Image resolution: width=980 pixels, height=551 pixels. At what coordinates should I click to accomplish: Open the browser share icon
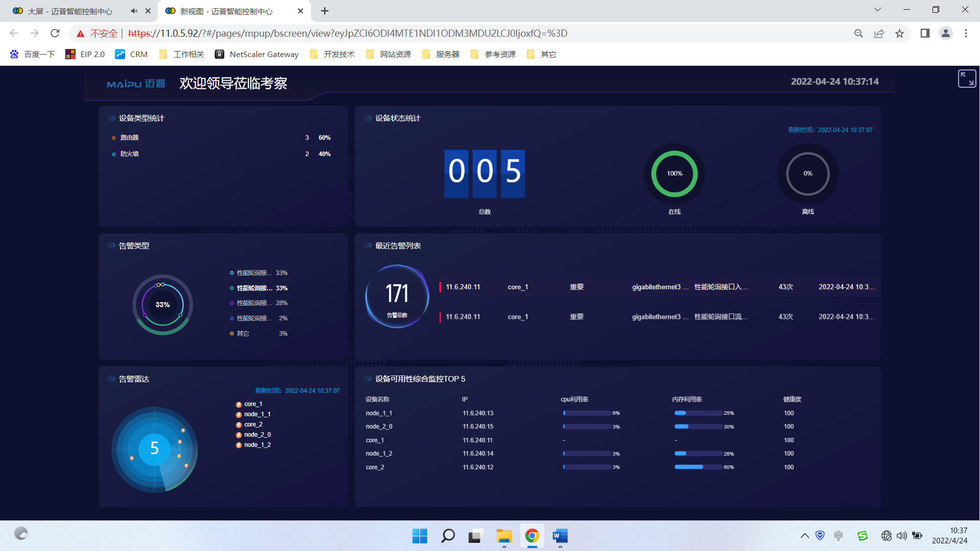click(x=879, y=33)
